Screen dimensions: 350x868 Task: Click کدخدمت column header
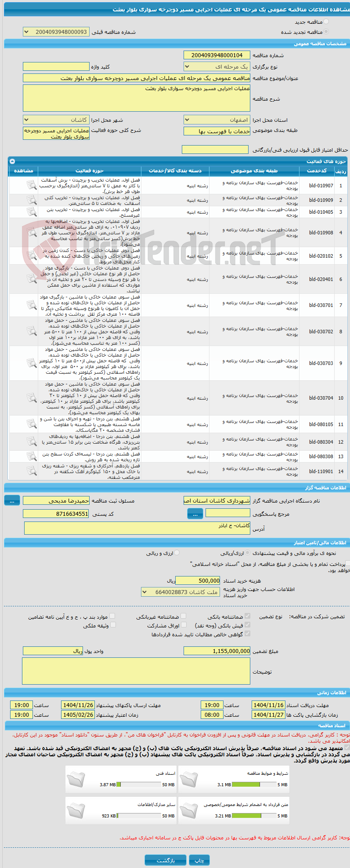[317, 171]
